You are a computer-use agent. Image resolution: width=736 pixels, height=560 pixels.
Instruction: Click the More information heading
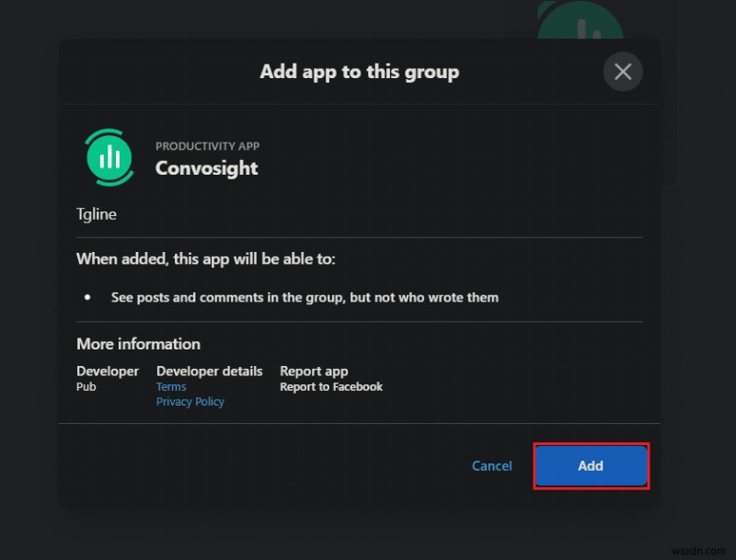click(x=139, y=344)
